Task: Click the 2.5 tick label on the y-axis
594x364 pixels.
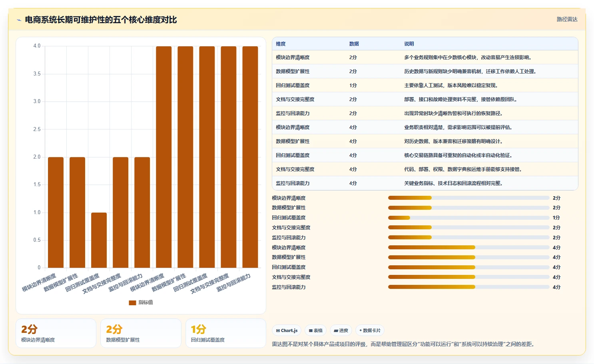Action: coord(37,129)
